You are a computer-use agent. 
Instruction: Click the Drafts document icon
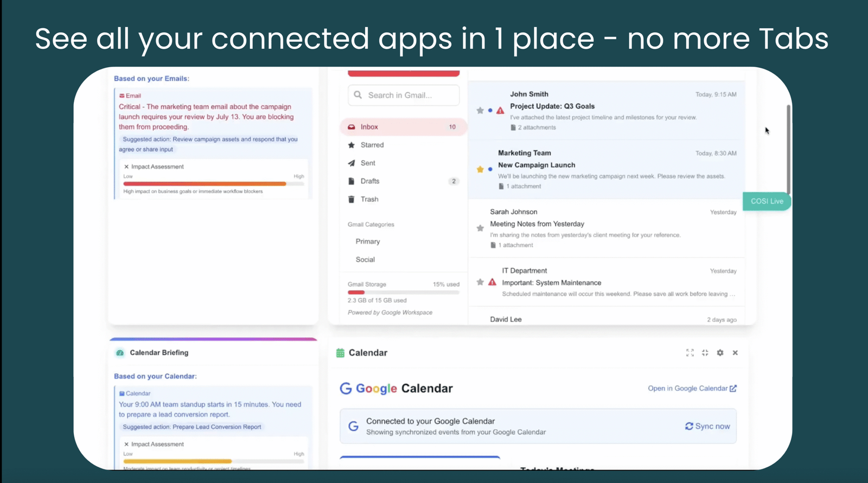[x=352, y=181]
